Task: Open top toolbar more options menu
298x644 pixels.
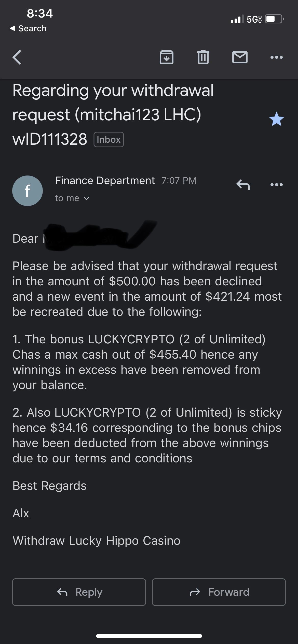Action: [276, 57]
